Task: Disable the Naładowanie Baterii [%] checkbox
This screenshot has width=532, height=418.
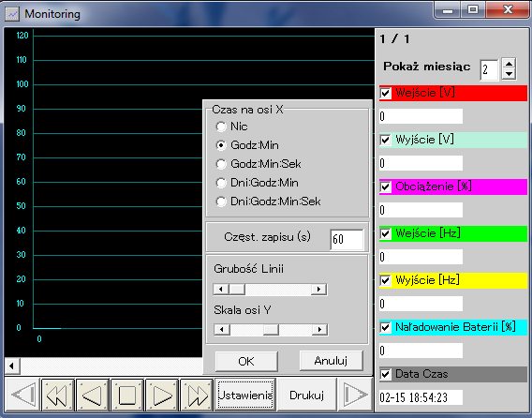Action: click(386, 327)
